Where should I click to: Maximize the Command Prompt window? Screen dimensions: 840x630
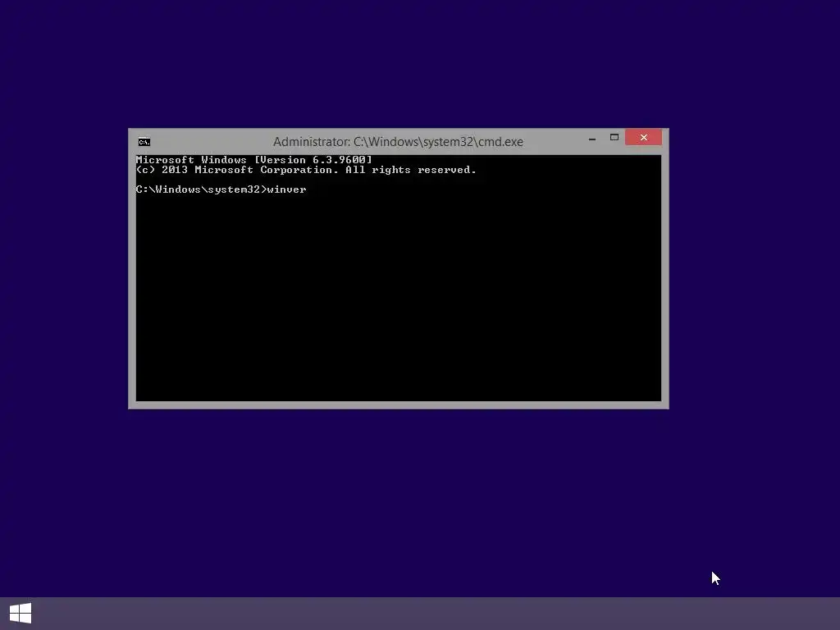pyautogui.click(x=614, y=138)
